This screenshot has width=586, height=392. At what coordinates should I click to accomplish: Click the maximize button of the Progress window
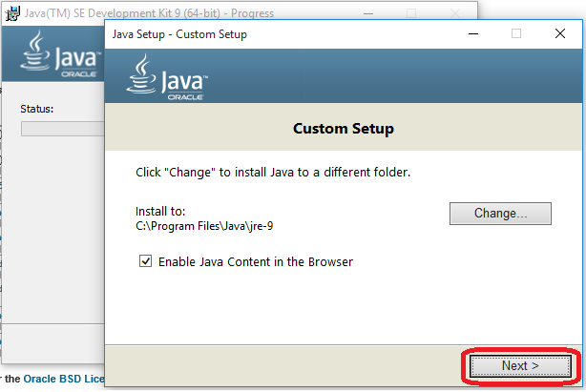coord(411,13)
